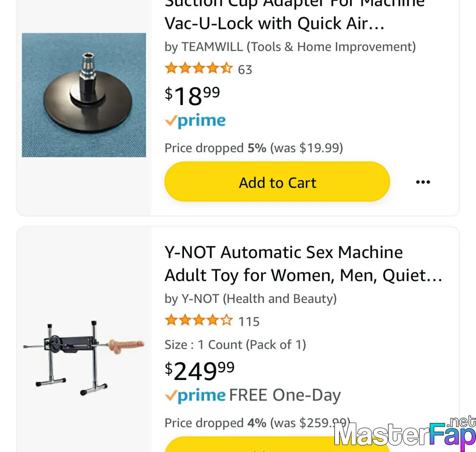This screenshot has width=476, height=452.
Task: Open the Y-NOT machine product image
Action: point(84,358)
